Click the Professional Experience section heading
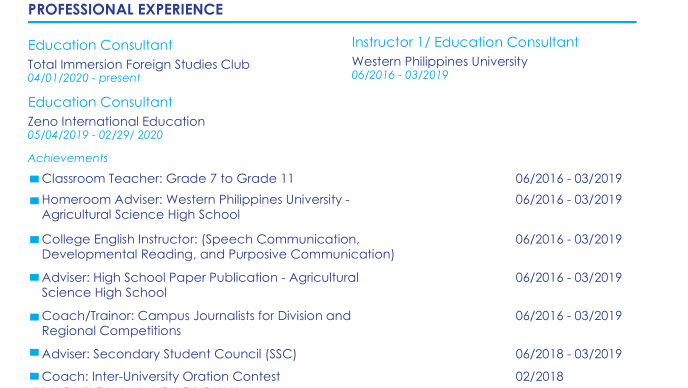 [x=125, y=10]
